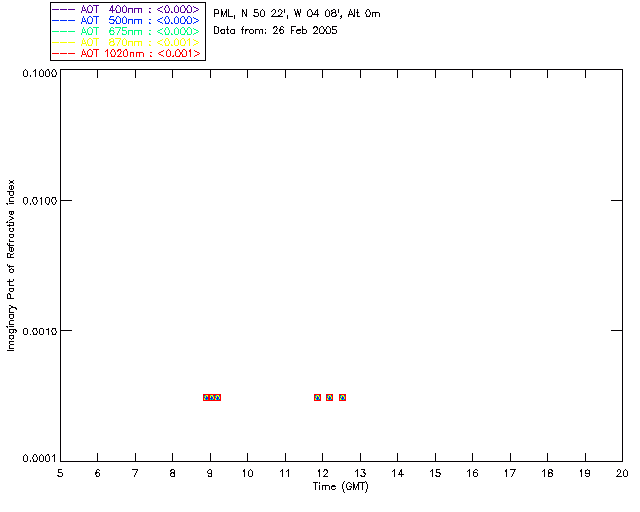Click the x-axis tick label 6

[x=98, y=473]
